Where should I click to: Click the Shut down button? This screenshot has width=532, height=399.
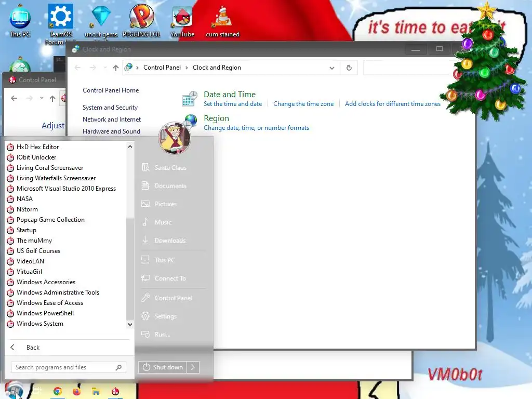pos(163,367)
